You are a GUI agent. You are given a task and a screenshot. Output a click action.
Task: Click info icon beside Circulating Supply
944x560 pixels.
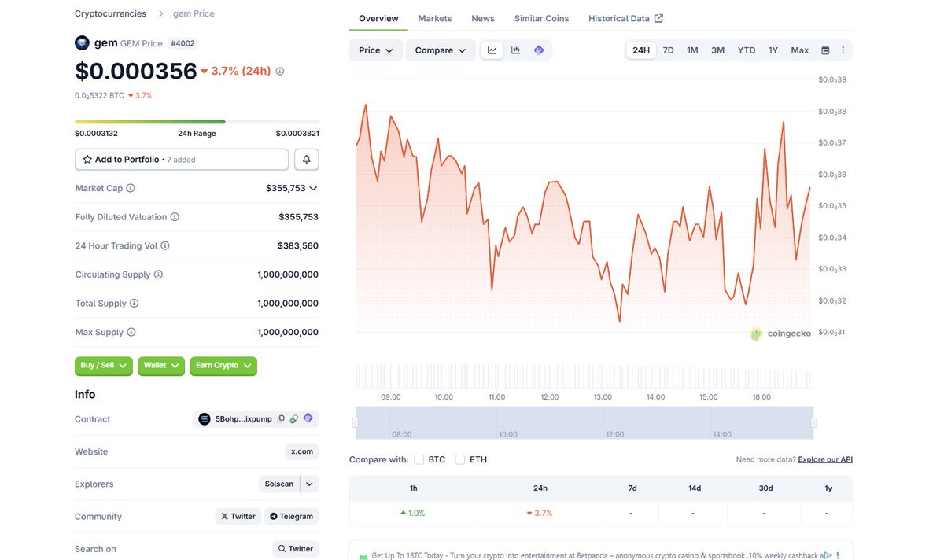(x=158, y=274)
